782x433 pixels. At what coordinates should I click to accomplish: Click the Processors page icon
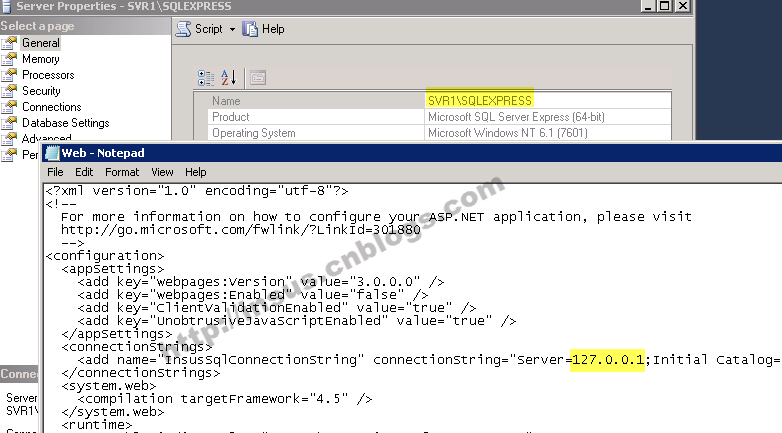[x=9, y=75]
